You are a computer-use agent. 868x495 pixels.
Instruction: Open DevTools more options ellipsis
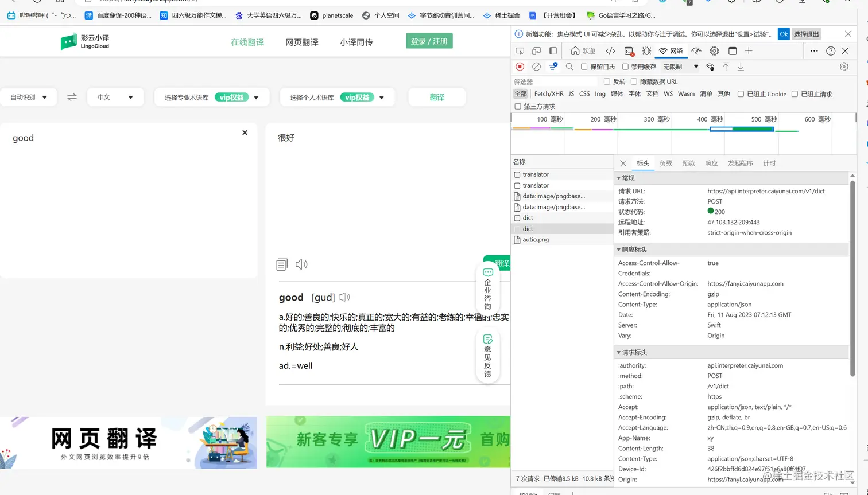[x=814, y=50]
